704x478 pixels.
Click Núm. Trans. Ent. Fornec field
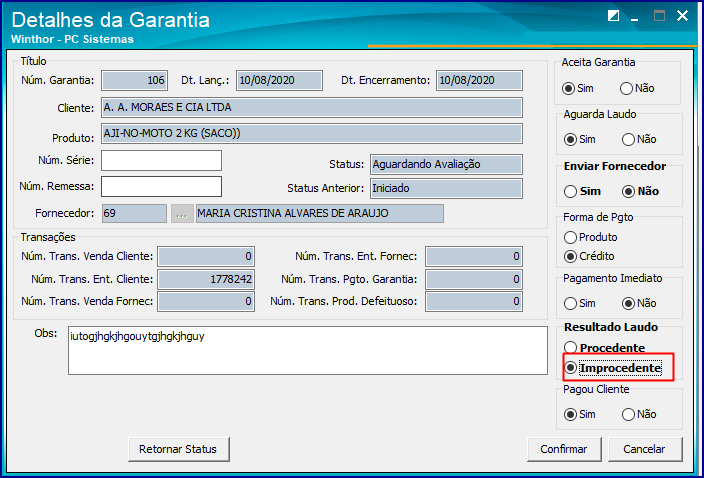[474, 256]
